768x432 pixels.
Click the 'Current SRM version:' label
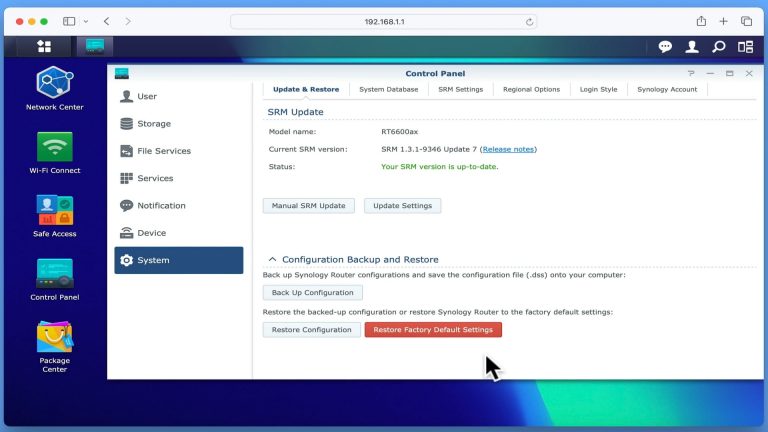[308, 149]
